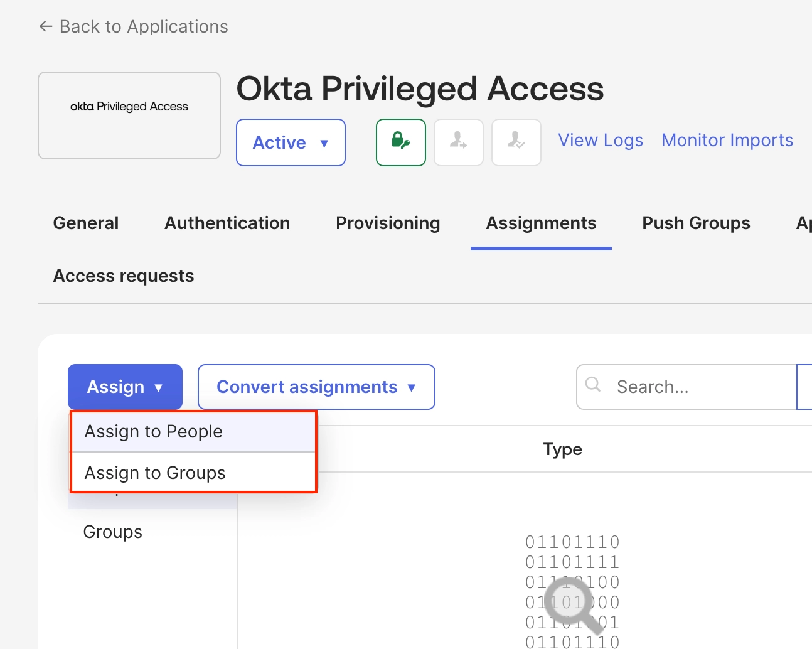This screenshot has height=649, width=812.
Task: Expand the Assign dropdown button
Action: tap(125, 387)
